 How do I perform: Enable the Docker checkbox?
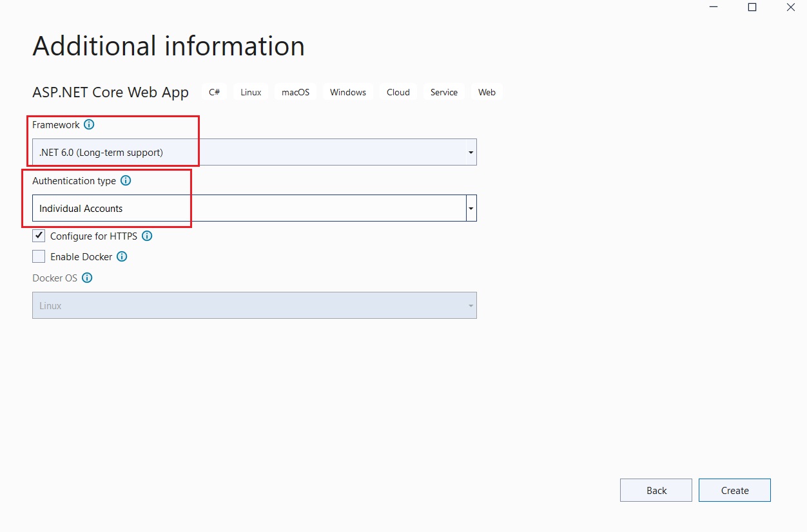click(x=39, y=256)
